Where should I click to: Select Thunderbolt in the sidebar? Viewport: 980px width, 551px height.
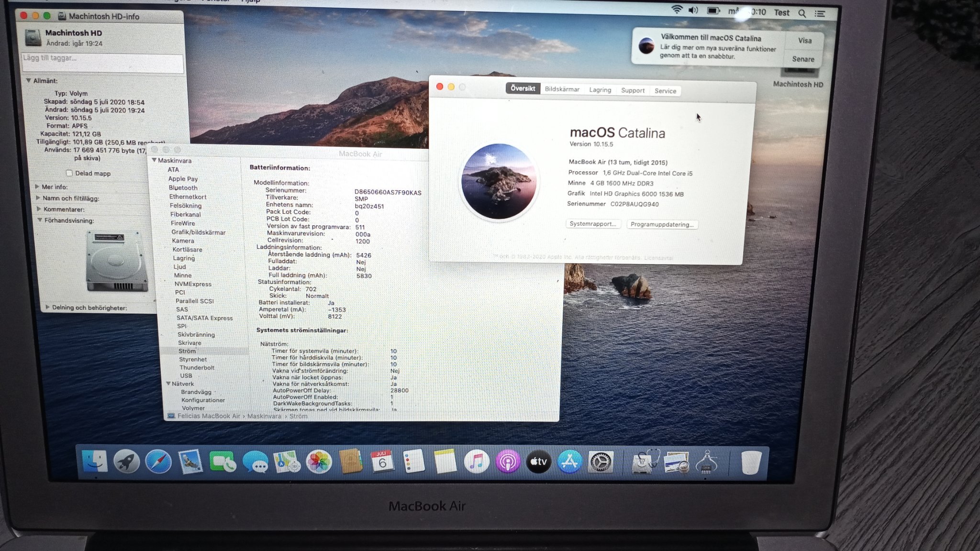[197, 367]
